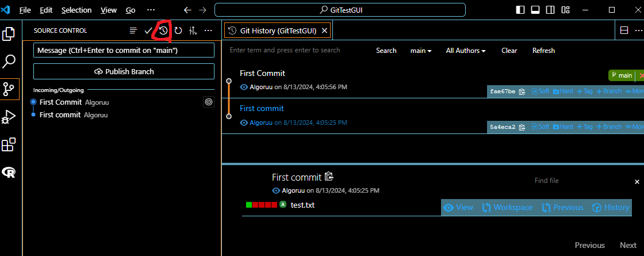This screenshot has width=644, height=256.
Task: Compare test.txt against Workspace
Action: [x=507, y=208]
